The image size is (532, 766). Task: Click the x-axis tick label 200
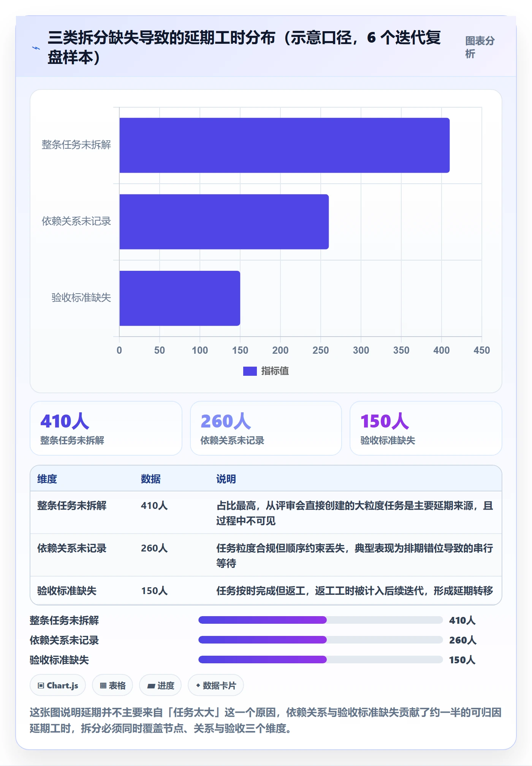280,350
